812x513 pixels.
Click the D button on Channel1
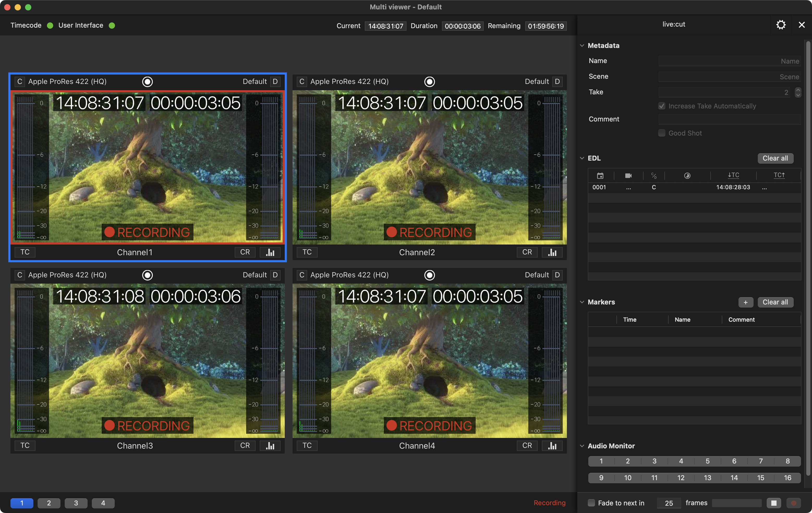(x=275, y=82)
